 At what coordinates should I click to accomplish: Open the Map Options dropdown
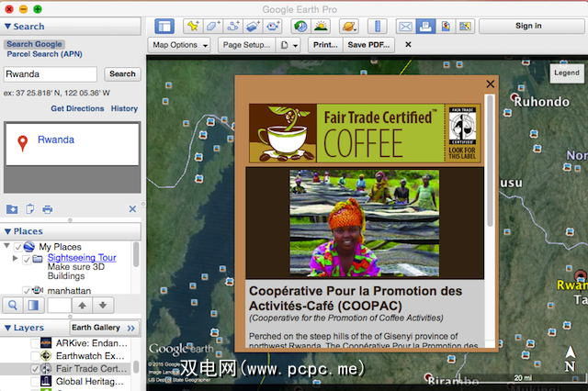point(180,44)
